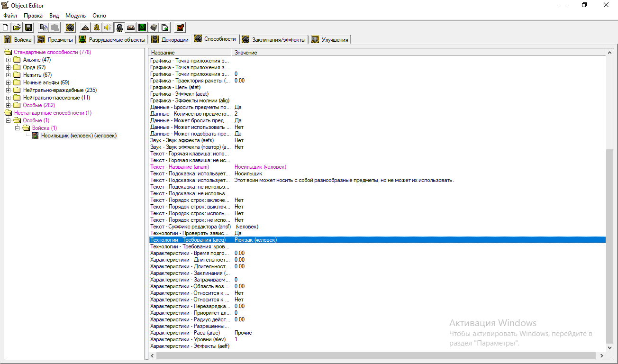Select the Текст - Суффикс редактора (ansf) row
618x364 pixels.
click(x=377, y=227)
